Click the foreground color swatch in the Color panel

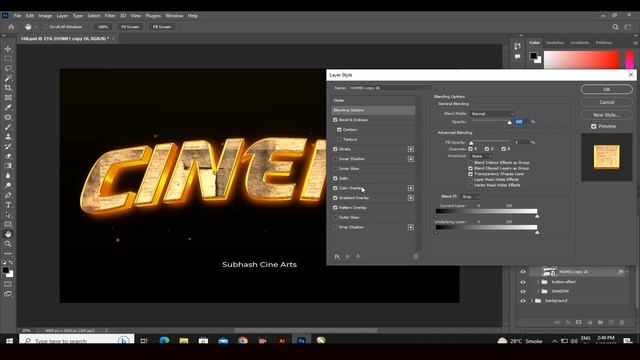pyautogui.click(x=533, y=56)
